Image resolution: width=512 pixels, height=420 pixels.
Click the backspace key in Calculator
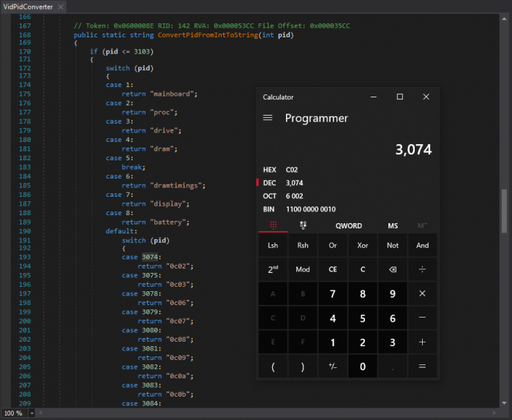click(x=393, y=269)
